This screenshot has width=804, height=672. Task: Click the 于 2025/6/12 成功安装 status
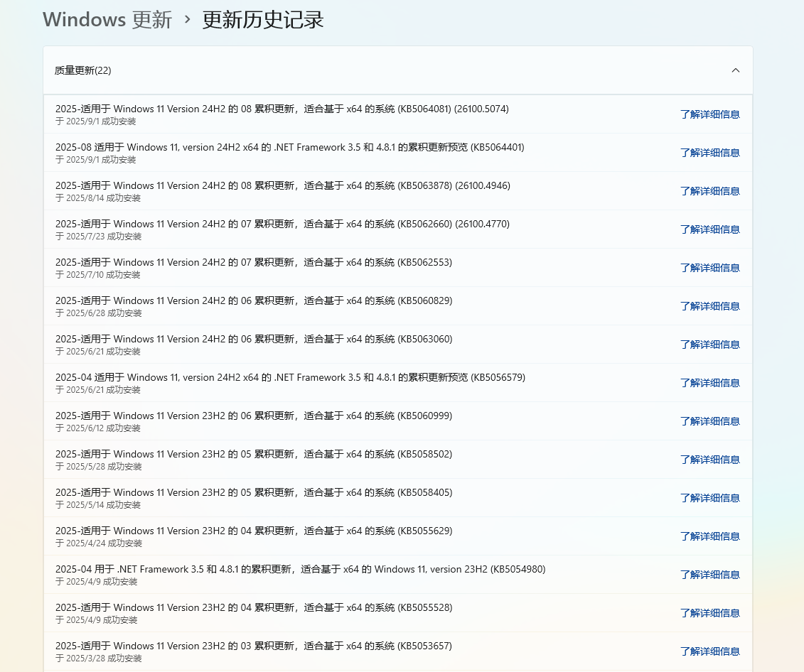tap(98, 428)
